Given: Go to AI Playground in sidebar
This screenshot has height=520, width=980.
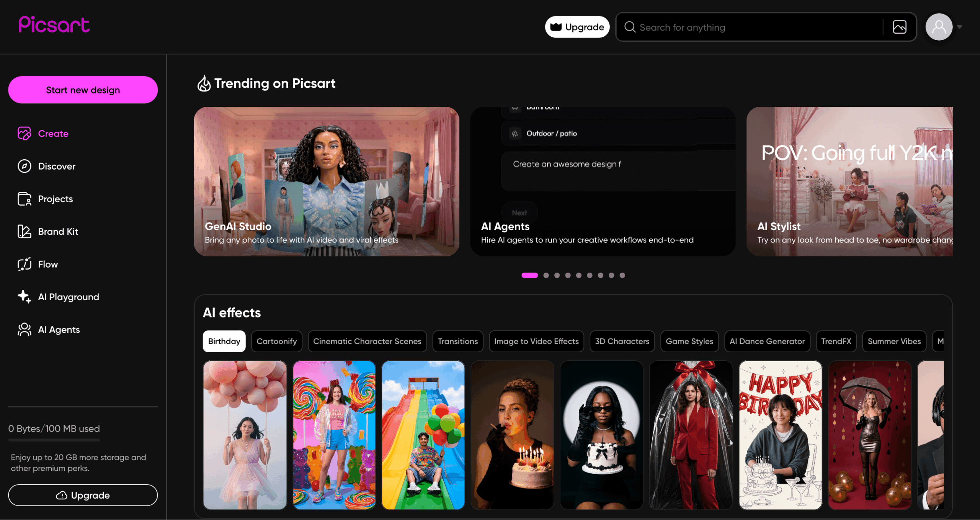Looking at the screenshot, I should [x=69, y=297].
